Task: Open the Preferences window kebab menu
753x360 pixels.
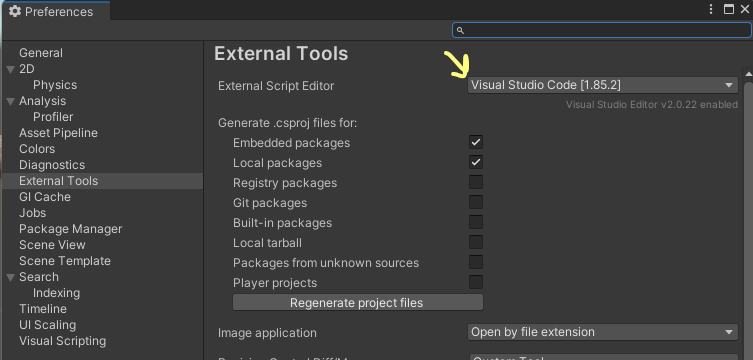Action: (711, 10)
